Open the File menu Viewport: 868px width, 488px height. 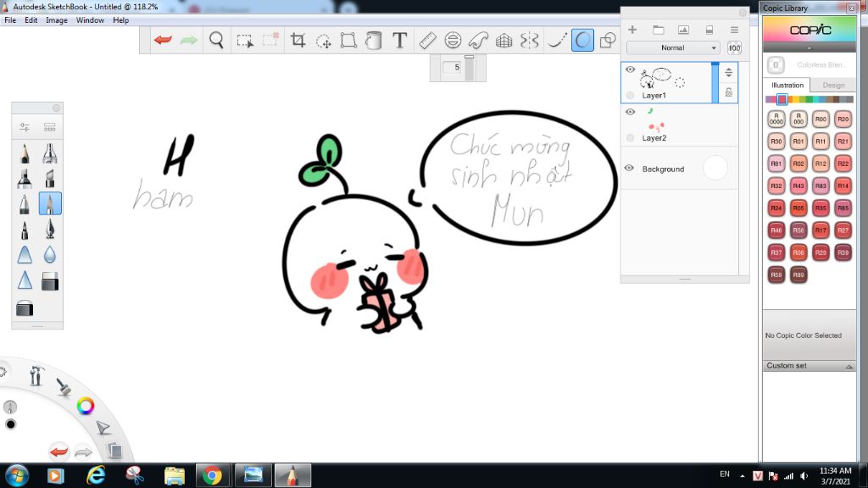point(10,20)
